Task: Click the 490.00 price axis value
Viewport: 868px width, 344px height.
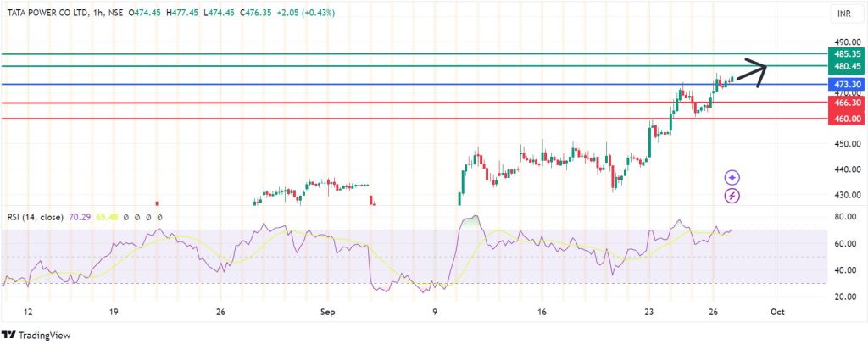Action: pos(847,42)
